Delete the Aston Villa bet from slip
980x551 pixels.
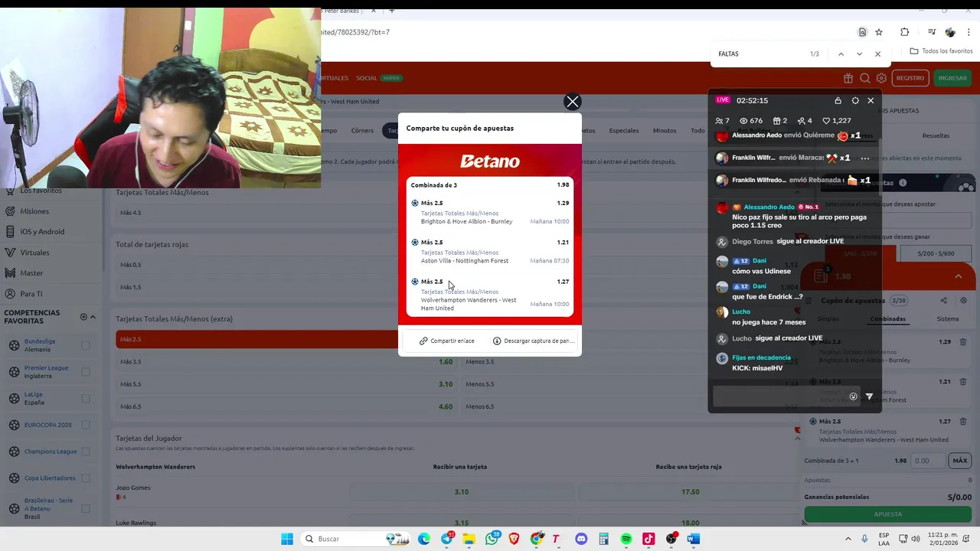coord(963,382)
